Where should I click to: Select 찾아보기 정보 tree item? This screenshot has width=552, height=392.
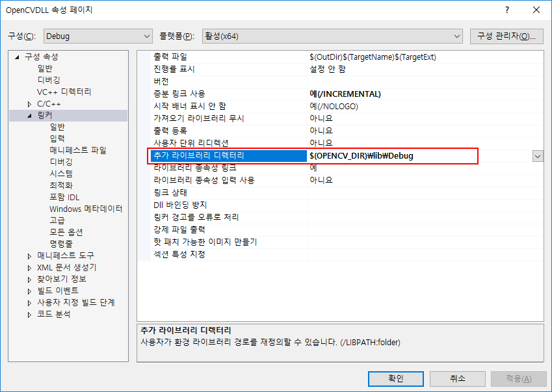click(x=62, y=279)
